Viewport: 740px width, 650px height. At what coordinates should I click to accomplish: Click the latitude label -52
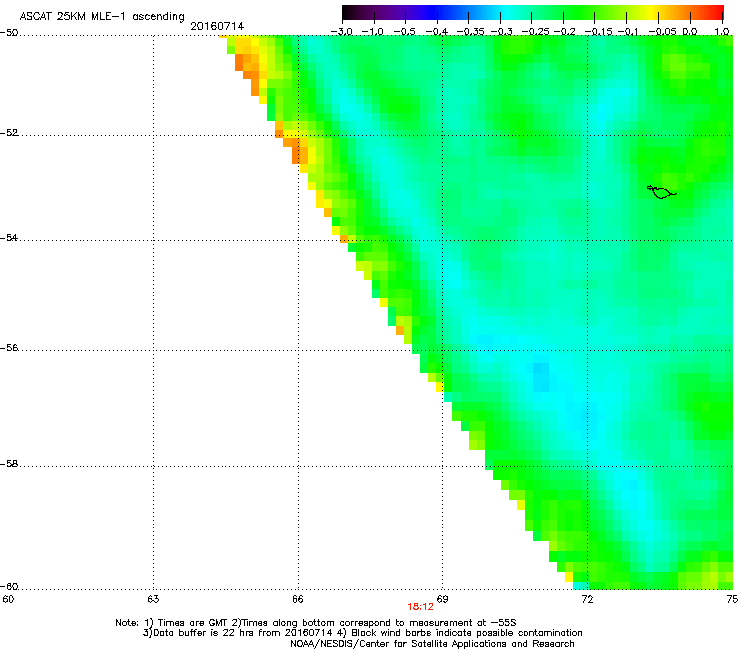(x=9, y=133)
